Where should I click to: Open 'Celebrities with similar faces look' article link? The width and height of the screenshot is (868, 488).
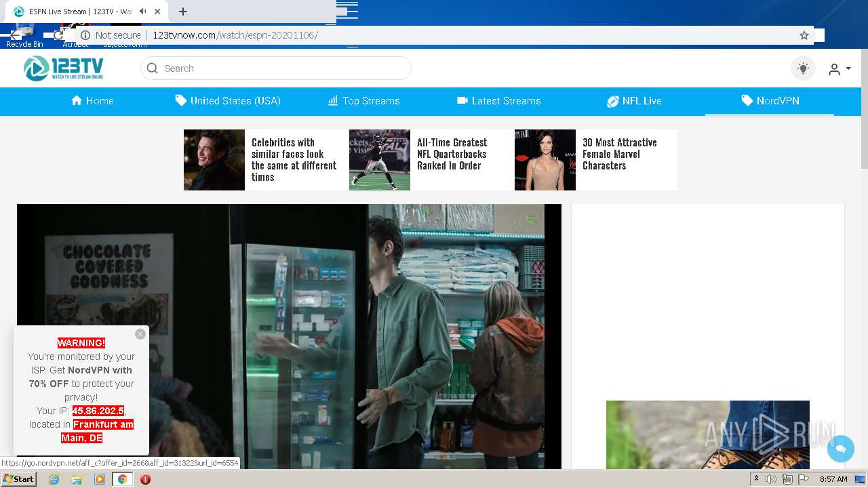tap(294, 160)
